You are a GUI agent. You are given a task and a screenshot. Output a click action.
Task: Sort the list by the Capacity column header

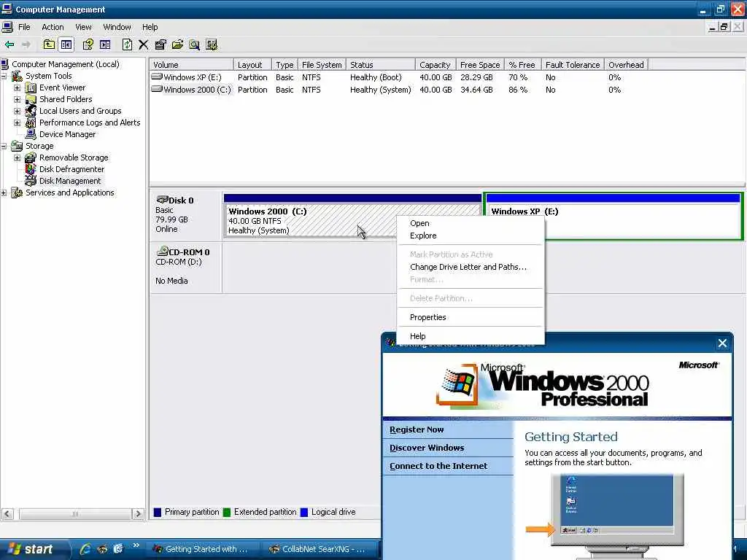point(436,65)
